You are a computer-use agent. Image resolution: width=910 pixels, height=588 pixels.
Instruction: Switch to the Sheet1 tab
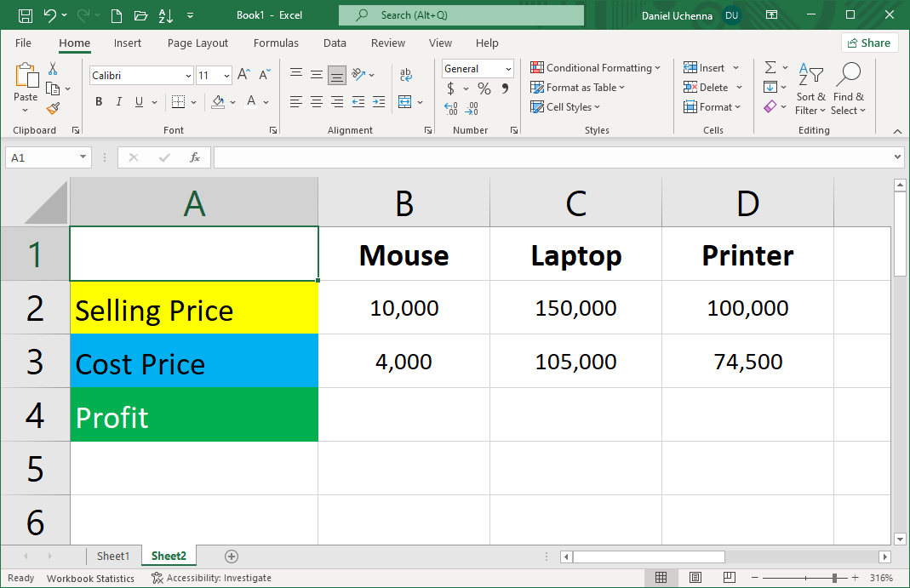113,556
